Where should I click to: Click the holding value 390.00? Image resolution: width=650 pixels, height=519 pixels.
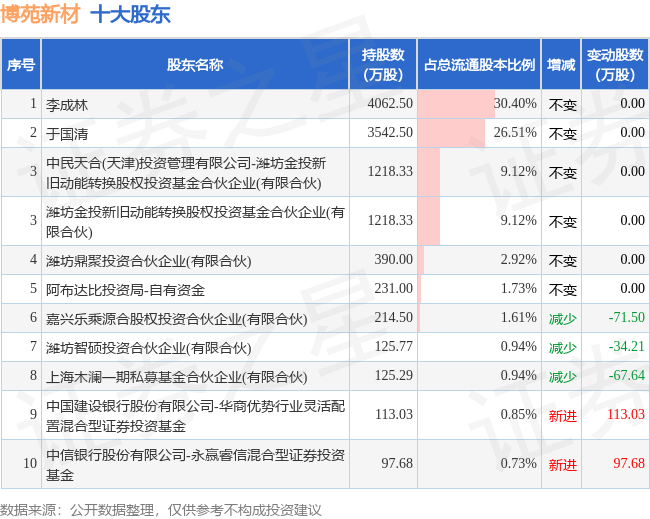pos(394,259)
